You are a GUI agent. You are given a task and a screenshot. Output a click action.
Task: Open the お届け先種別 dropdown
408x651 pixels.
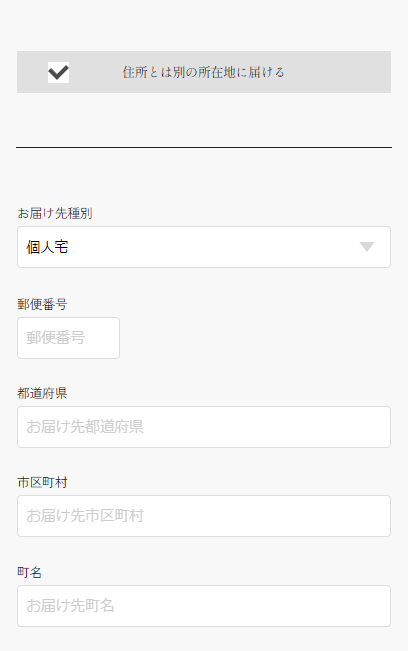(204, 247)
